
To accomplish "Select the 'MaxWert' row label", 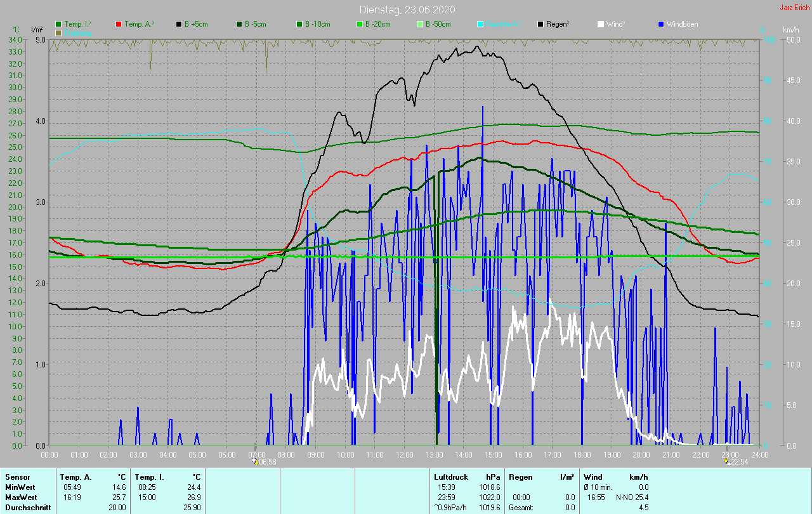I will click(x=21, y=497).
